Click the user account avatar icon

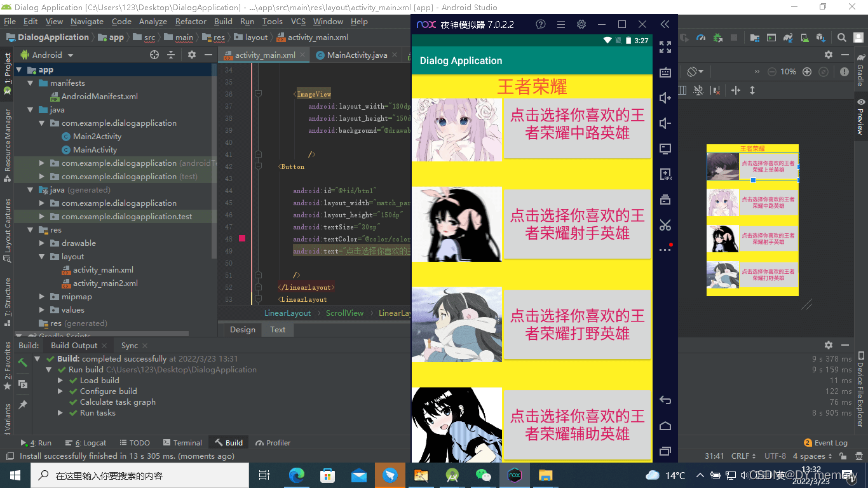coord(858,37)
